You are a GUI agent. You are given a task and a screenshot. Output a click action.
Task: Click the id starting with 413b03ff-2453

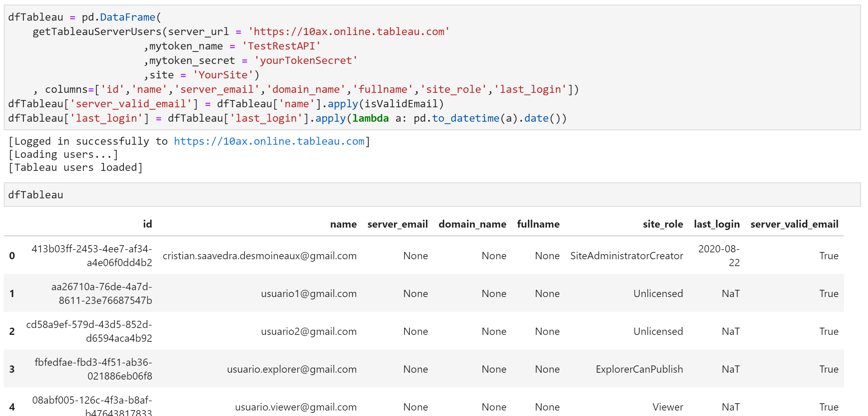(x=92, y=256)
